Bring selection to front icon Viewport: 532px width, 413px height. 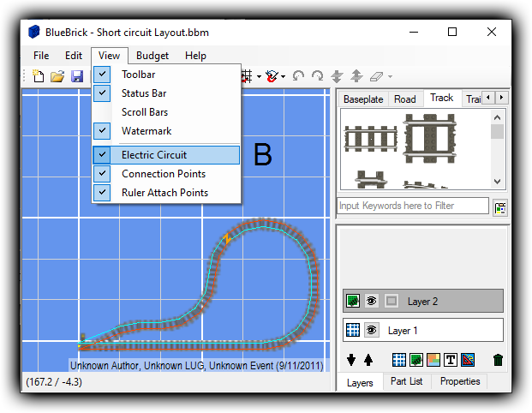click(356, 76)
